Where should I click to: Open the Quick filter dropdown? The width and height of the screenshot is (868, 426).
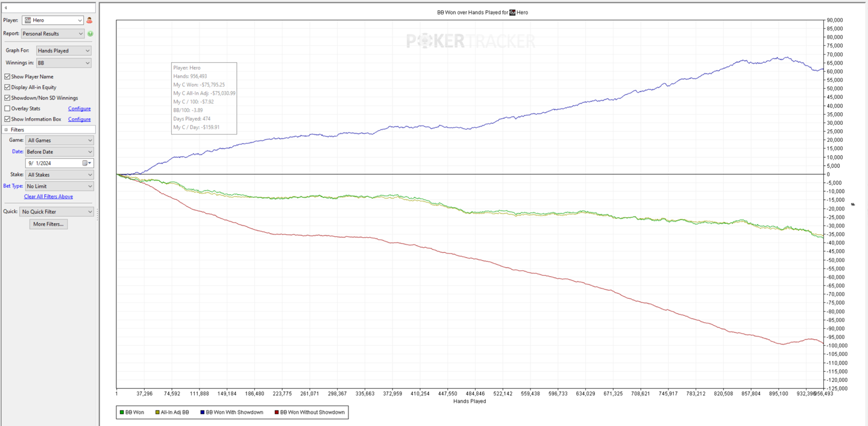pos(56,212)
